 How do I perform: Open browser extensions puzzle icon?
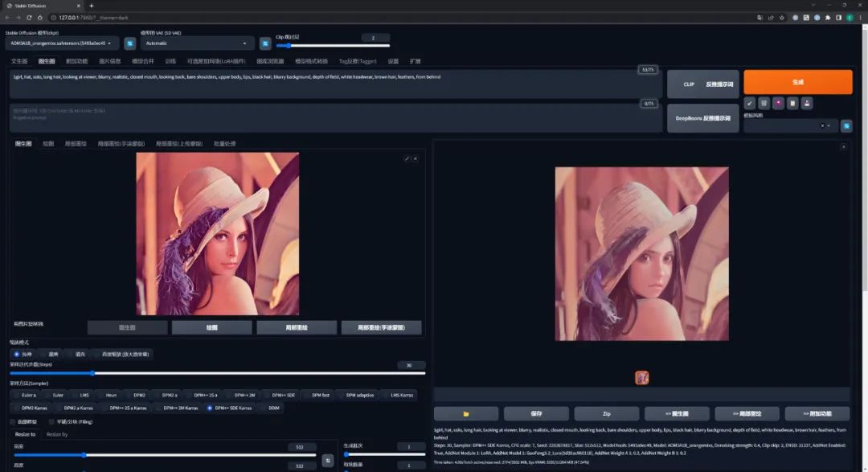828,18
